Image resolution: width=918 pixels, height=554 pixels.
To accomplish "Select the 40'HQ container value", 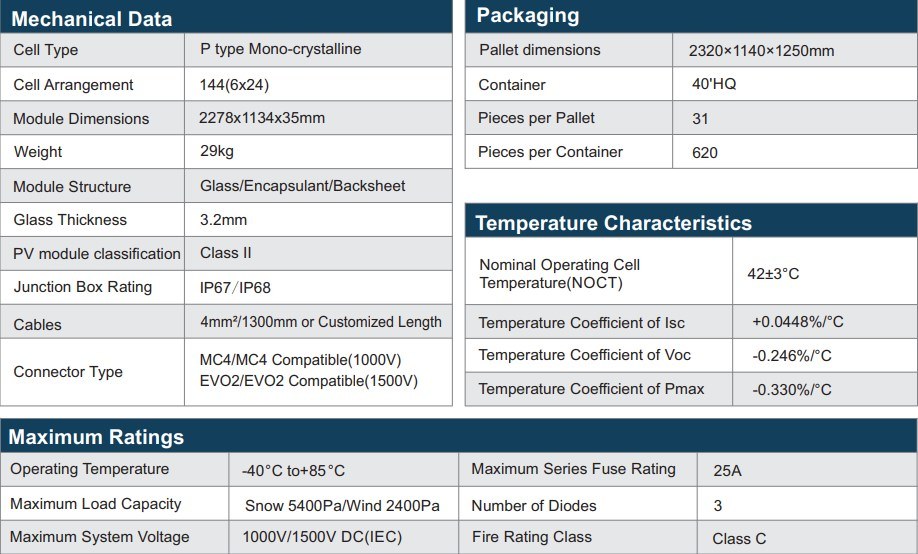I will tap(713, 85).
